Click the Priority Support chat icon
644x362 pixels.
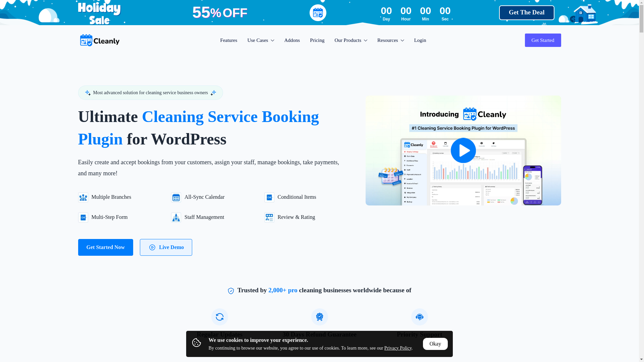[x=419, y=317]
